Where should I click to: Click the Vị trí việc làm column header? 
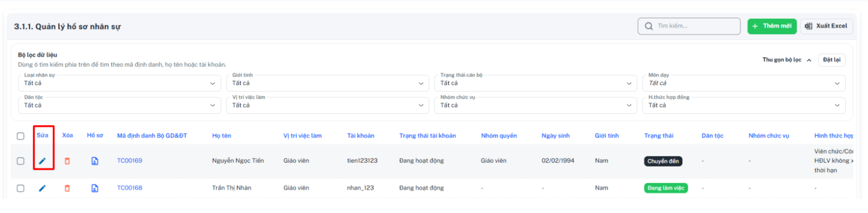pyautogui.click(x=302, y=136)
